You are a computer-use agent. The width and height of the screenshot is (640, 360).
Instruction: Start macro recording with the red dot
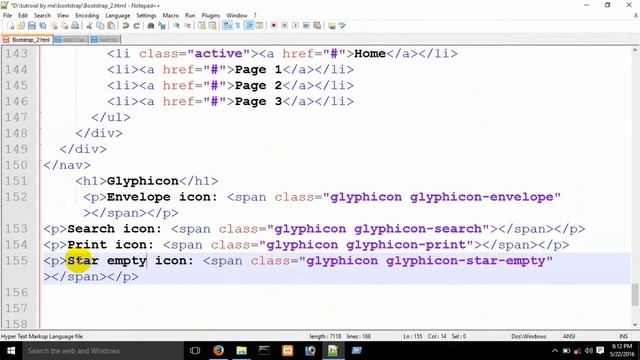(273, 26)
